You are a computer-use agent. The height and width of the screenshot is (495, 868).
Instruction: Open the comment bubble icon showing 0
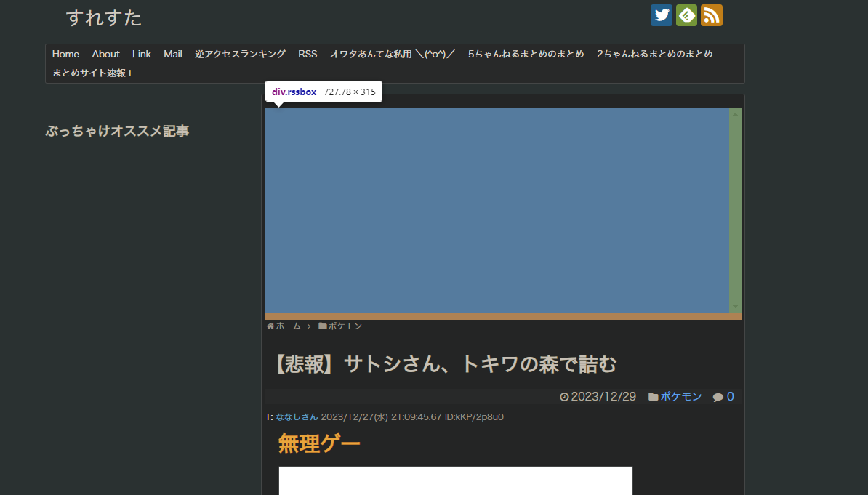point(719,396)
